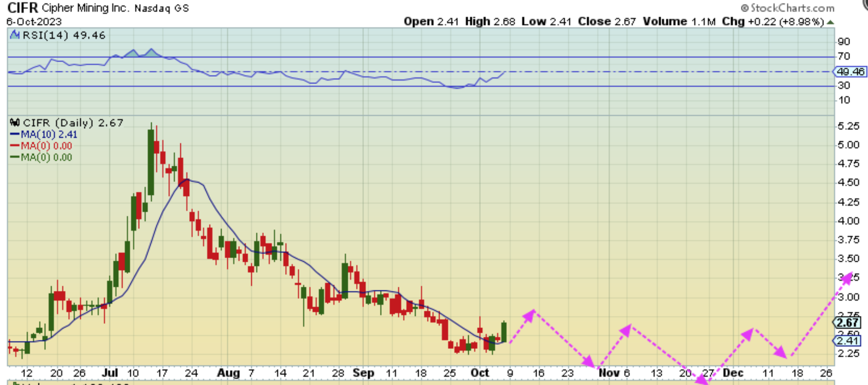Click the '12' date label in June
This screenshot has width=868, height=385.
[x=27, y=373]
